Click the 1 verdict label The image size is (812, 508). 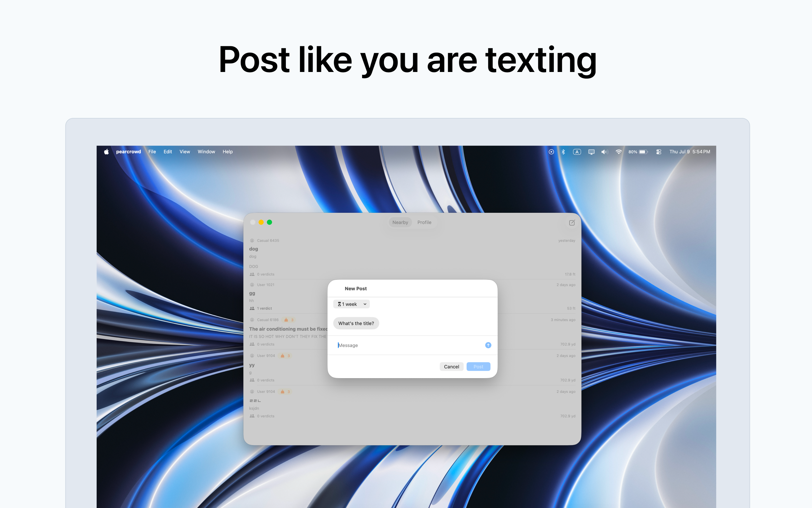point(264,308)
